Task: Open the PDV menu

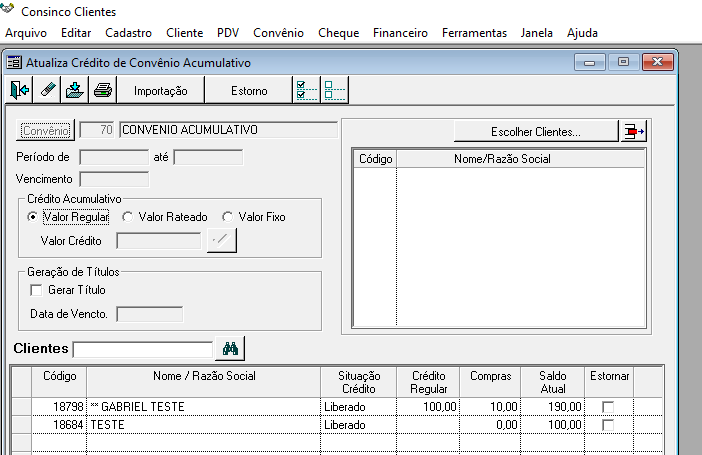Action: 228,33
